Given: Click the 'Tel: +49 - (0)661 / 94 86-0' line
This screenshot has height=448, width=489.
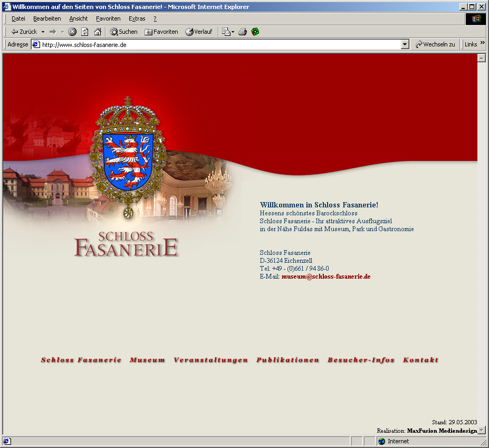Looking at the screenshot, I should coord(294,269).
